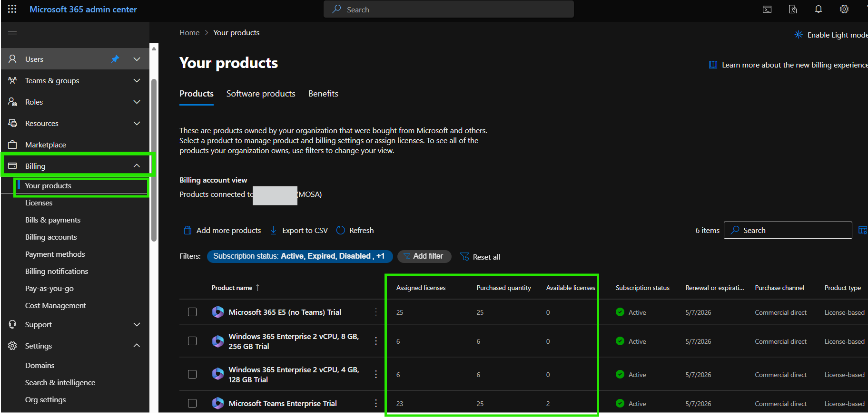Open more actions for Windows 365 4 GB row
Image resolution: width=868 pixels, height=417 pixels.
pos(376,374)
